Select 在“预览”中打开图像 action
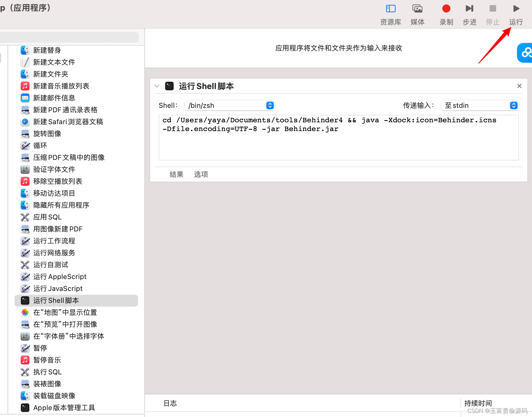The height and width of the screenshot is (417, 532). [x=65, y=324]
